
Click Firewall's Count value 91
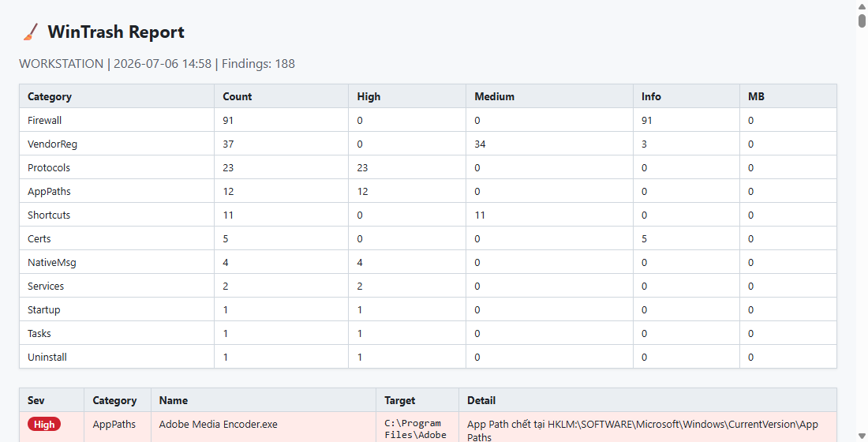228,120
